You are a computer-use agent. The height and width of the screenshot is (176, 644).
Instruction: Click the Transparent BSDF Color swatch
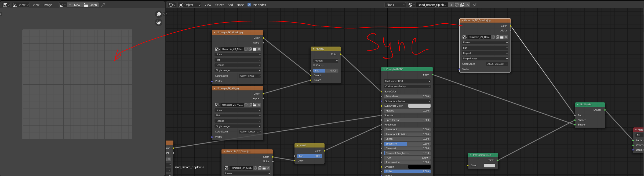[490, 166]
